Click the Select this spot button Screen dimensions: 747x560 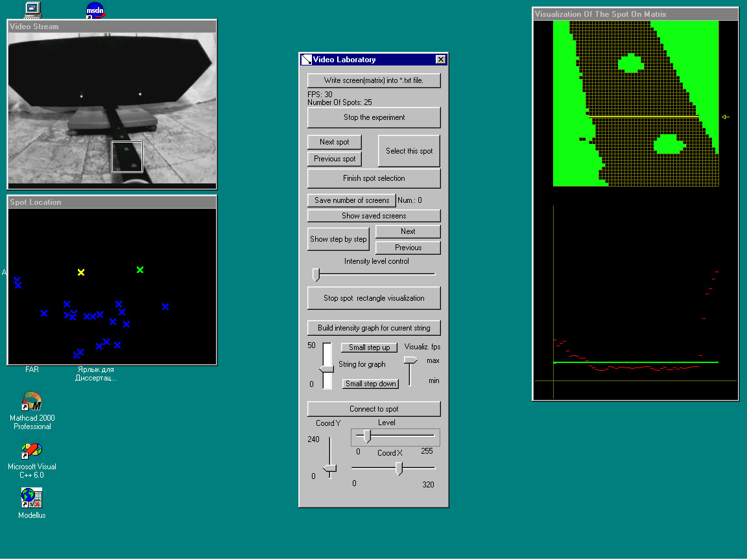[x=409, y=151]
